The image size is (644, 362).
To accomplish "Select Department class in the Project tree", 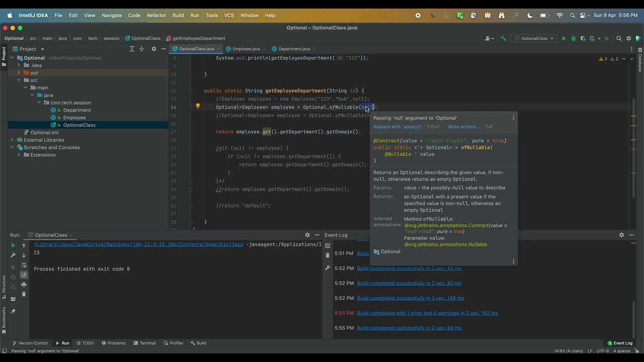I will point(76,110).
